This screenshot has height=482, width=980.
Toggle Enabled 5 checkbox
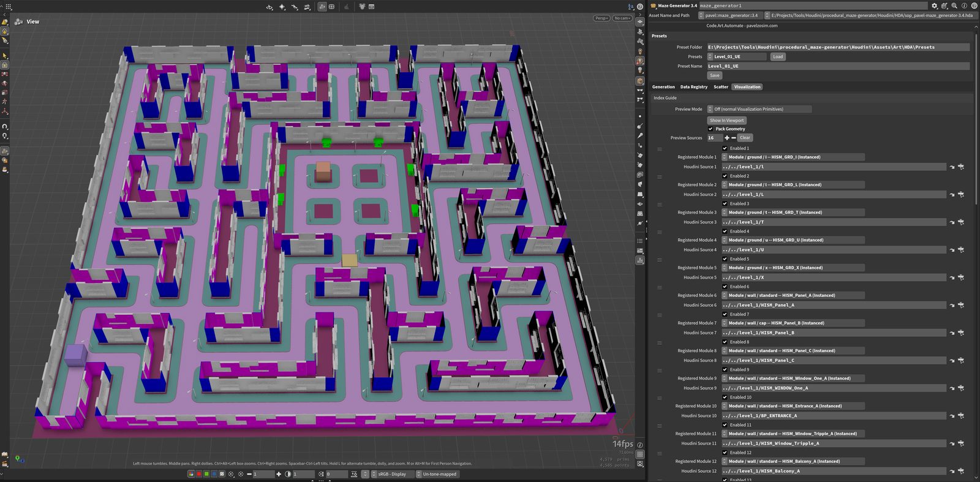click(x=725, y=259)
